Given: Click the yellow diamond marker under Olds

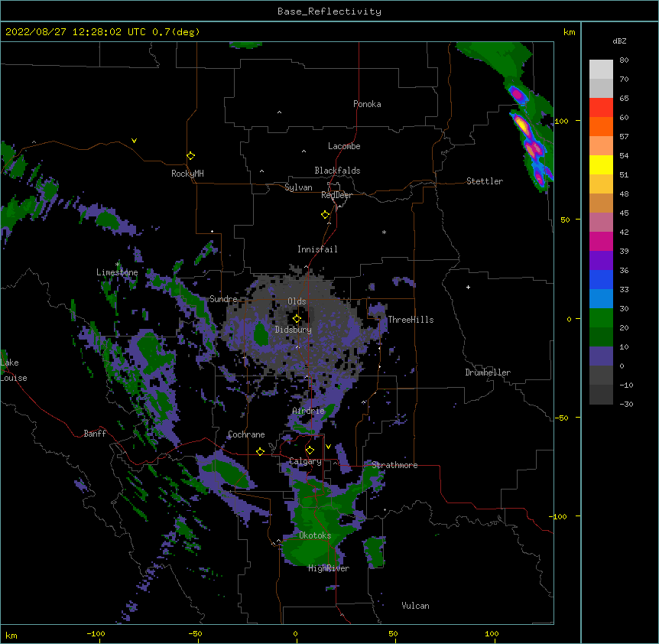Looking at the screenshot, I should (x=297, y=319).
